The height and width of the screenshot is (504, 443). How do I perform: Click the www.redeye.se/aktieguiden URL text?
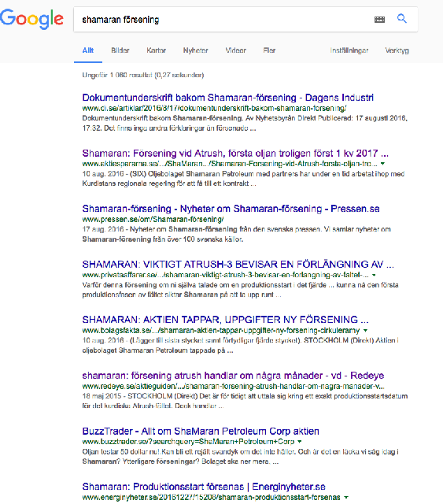233,386
